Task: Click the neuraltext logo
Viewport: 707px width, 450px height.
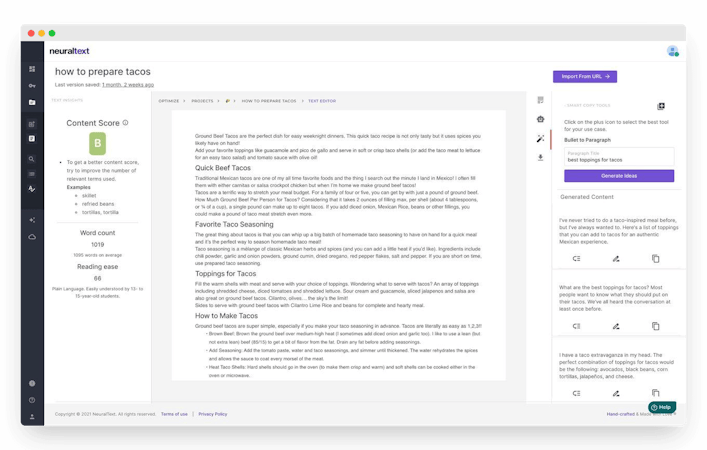Action: pyautogui.click(x=69, y=51)
